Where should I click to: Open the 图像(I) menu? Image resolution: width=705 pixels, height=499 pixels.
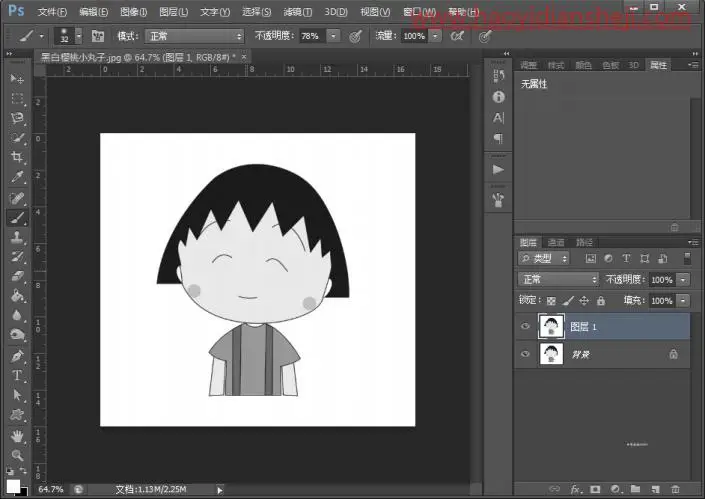pyautogui.click(x=134, y=12)
